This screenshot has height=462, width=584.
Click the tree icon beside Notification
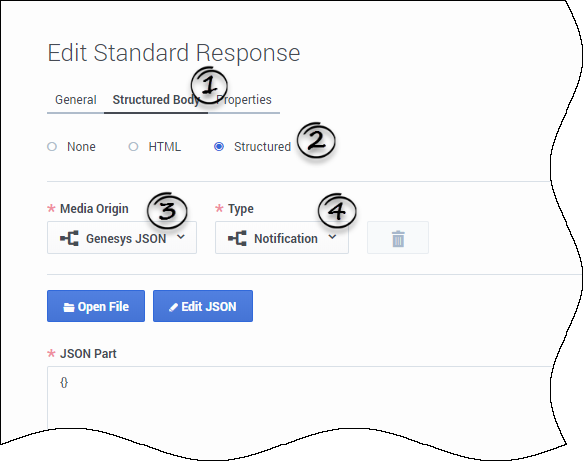point(237,238)
